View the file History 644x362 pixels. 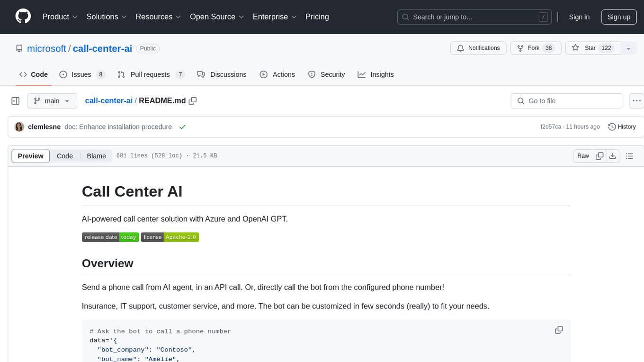click(622, 127)
